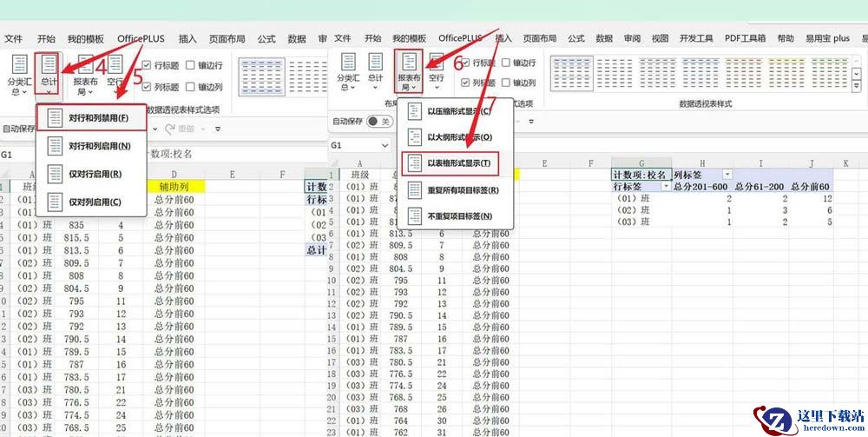Select 重复所有项目标签(R) option
The width and height of the screenshot is (868, 437).
point(455,190)
